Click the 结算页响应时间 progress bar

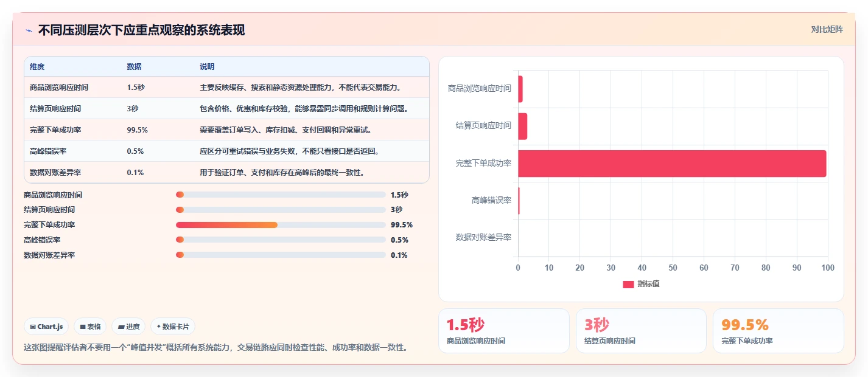[281, 210]
